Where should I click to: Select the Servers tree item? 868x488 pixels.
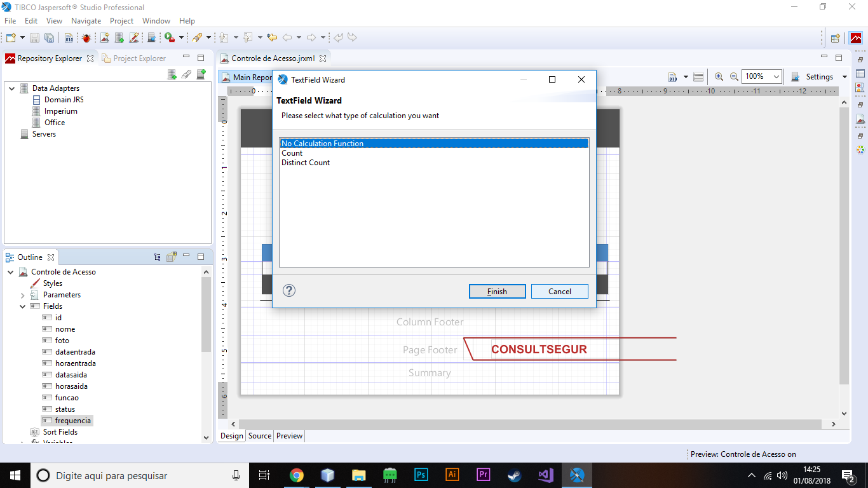click(x=44, y=134)
